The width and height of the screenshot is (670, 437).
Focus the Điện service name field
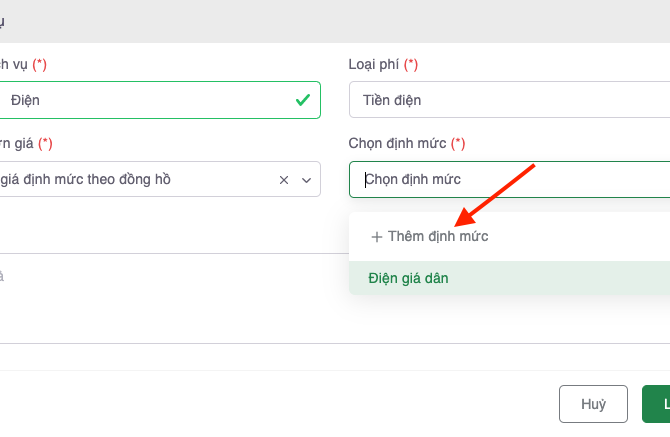150,100
